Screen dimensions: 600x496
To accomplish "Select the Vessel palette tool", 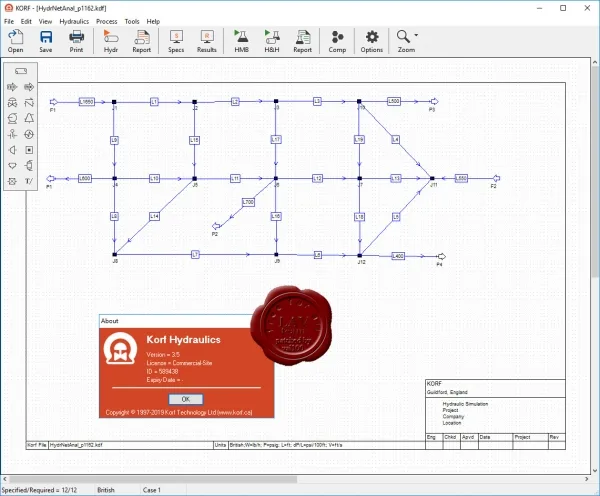I will click(29, 166).
